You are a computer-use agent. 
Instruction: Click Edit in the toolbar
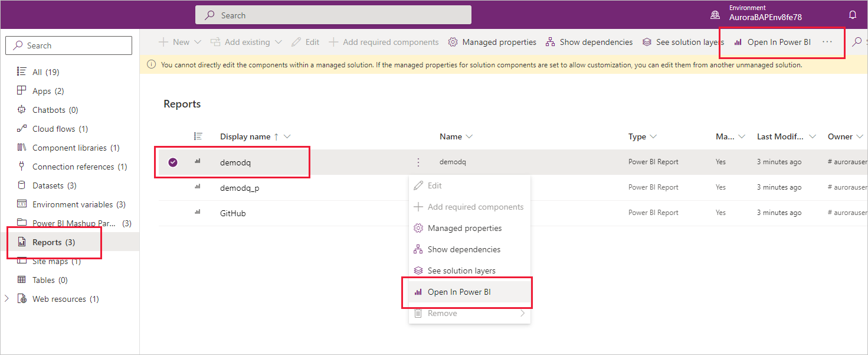[305, 42]
